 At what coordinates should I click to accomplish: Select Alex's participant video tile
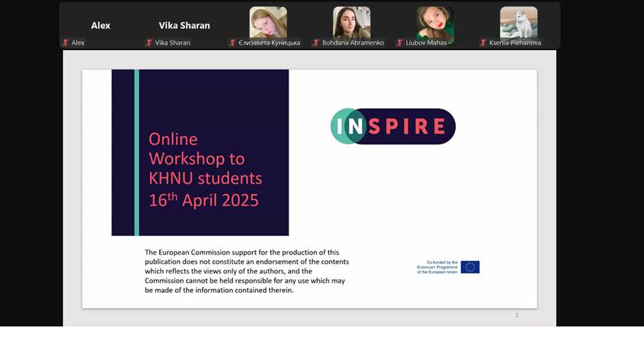pyautogui.click(x=101, y=26)
